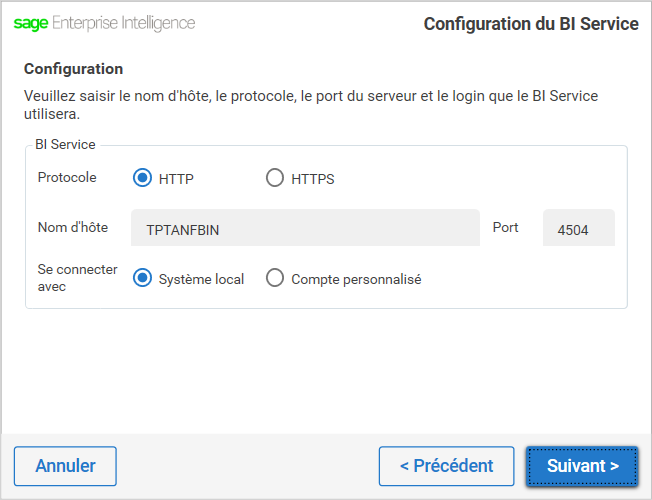Cancel setup with the Annuler button
This screenshot has width=652, height=500.
coord(65,466)
